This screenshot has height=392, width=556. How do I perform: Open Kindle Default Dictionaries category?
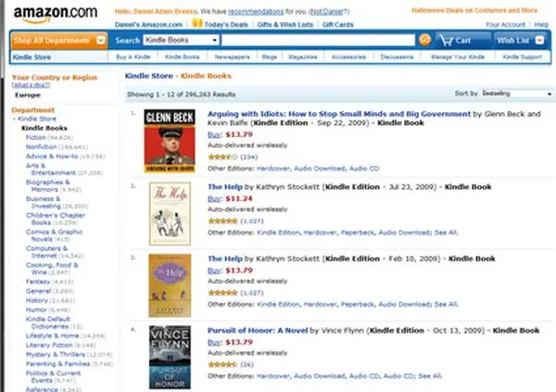click(x=48, y=322)
